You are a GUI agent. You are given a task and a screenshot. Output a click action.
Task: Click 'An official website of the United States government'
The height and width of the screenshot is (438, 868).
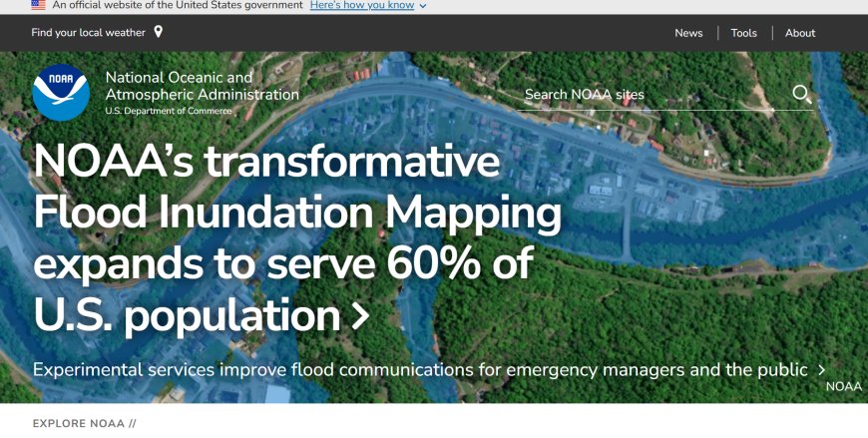click(178, 5)
